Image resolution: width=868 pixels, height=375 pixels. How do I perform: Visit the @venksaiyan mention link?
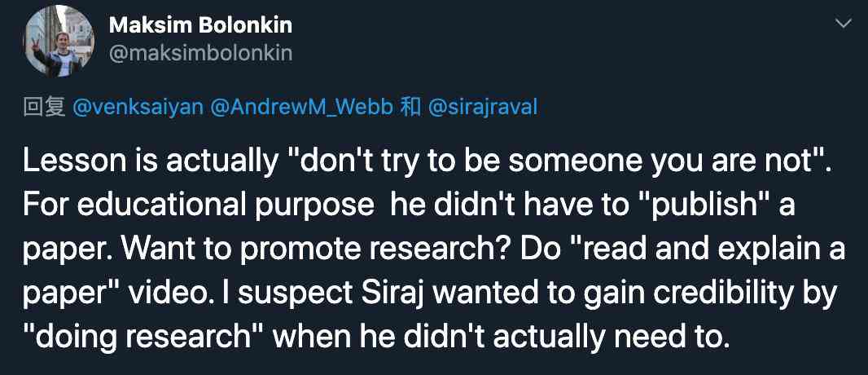pyautogui.click(x=138, y=107)
